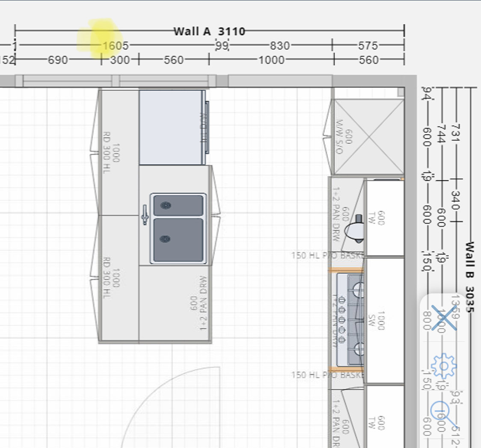481x448 pixels.
Task: Select the upper 1000 RD 300 HL unit
Action: coord(119,152)
